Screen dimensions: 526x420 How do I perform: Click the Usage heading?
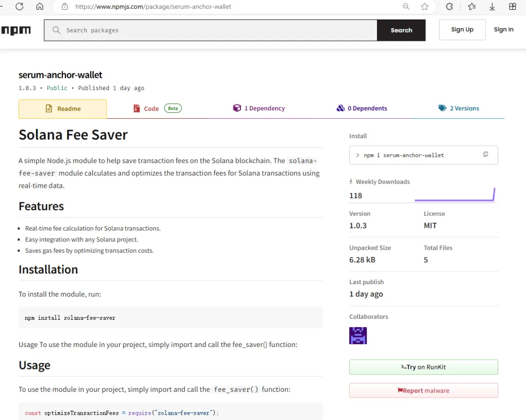(35, 365)
